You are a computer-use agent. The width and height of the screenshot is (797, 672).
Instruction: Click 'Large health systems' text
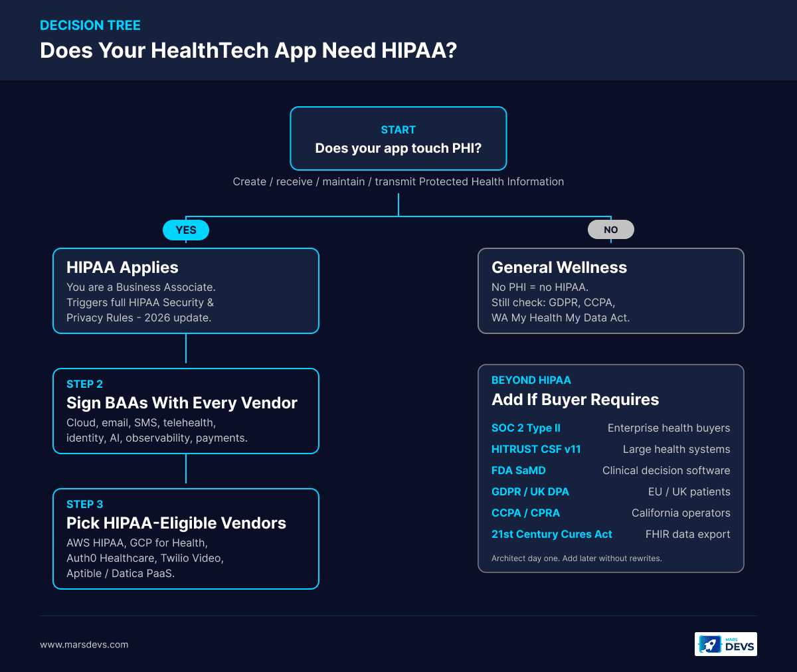pos(677,450)
